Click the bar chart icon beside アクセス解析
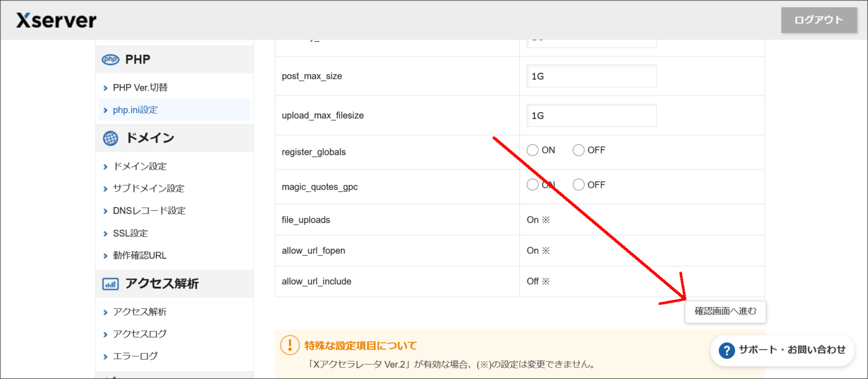 (x=111, y=283)
